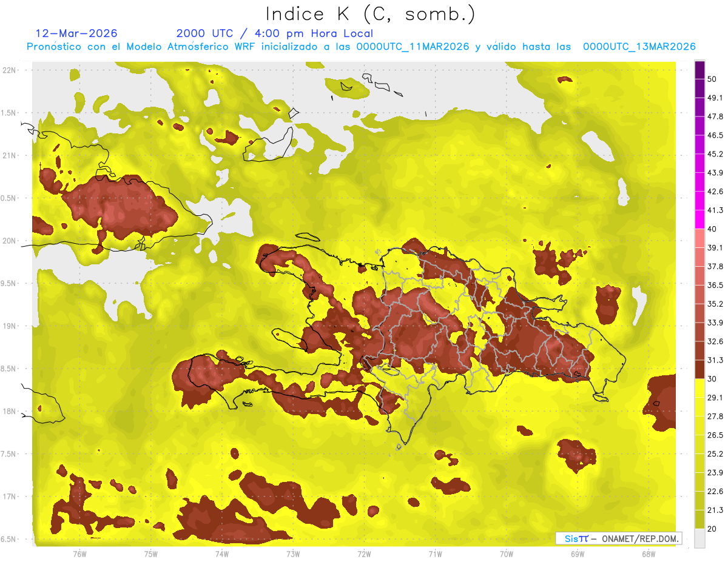This screenshot has width=728, height=562.
Task: Click legend value "30"
Action: pos(712,379)
